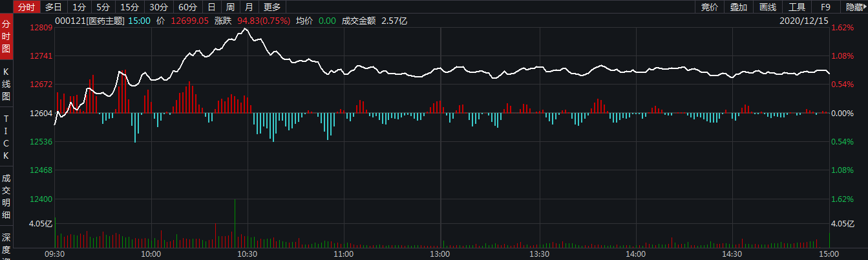
Task: Click the 10:30 time axis marker
Action: click(247, 254)
